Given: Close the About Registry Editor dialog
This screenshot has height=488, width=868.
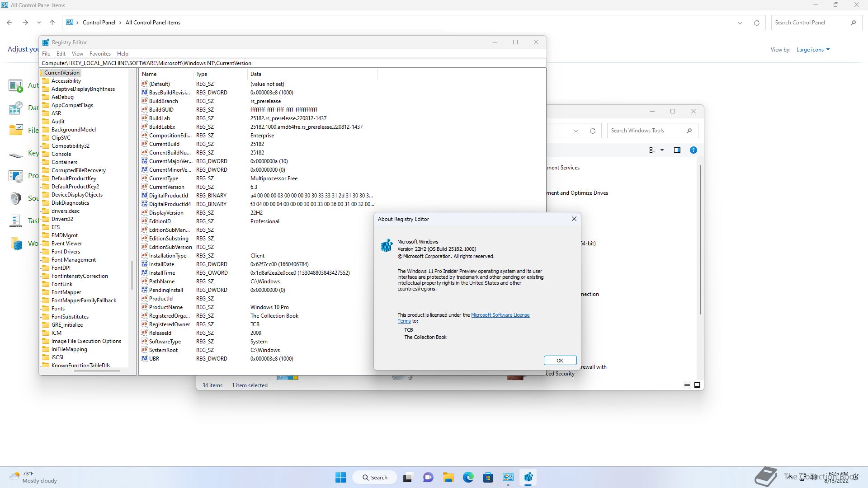Looking at the screenshot, I should pyautogui.click(x=574, y=219).
